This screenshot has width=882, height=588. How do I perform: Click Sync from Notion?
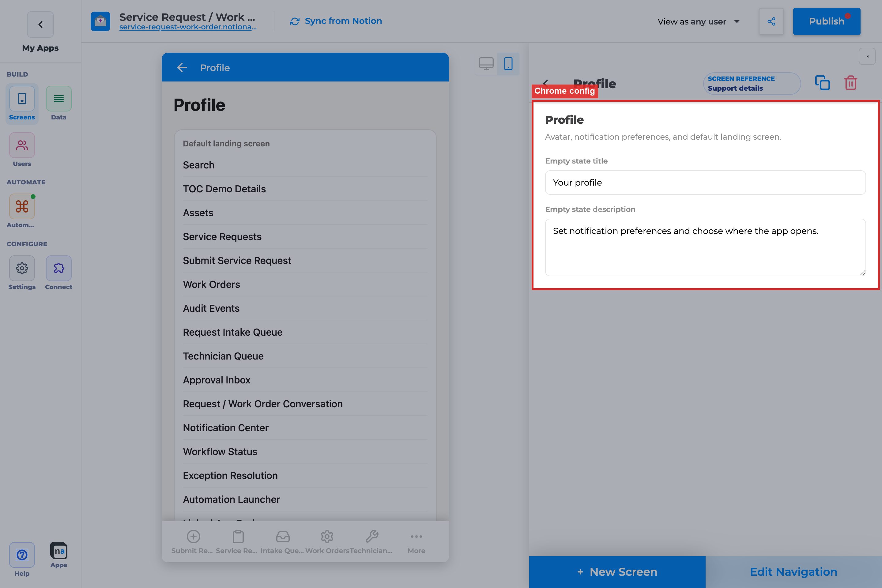tap(336, 21)
